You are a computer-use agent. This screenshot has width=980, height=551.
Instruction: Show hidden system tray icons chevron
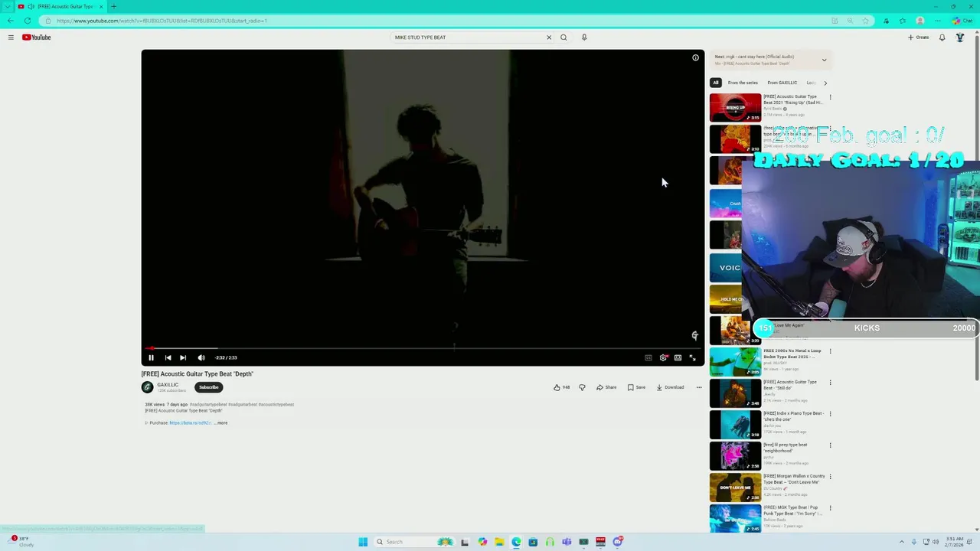click(901, 542)
